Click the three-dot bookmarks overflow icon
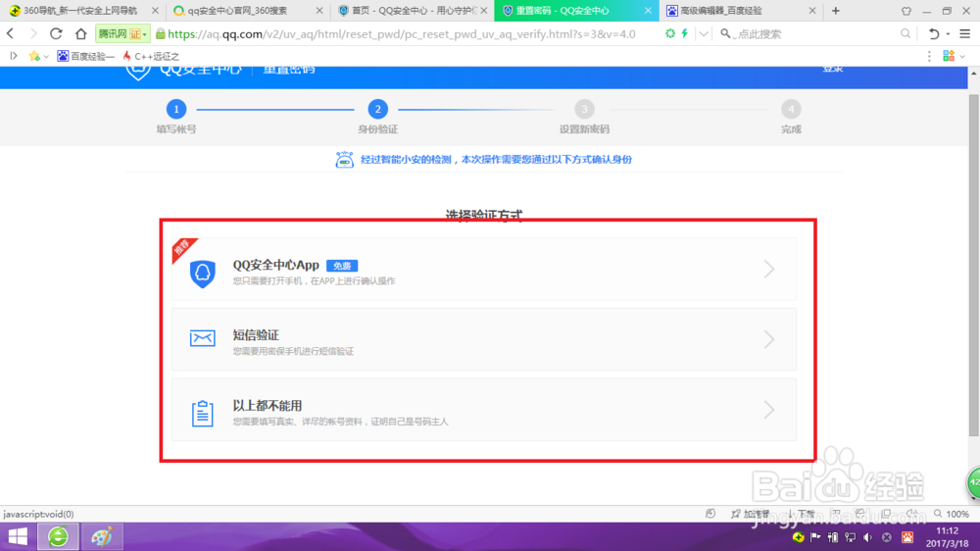Image resolution: width=980 pixels, height=551 pixels. [929, 56]
